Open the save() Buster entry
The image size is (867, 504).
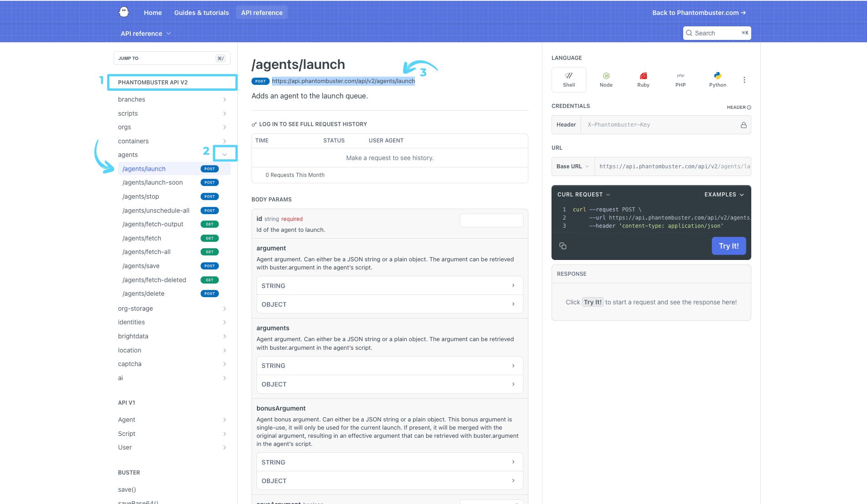[127, 489]
